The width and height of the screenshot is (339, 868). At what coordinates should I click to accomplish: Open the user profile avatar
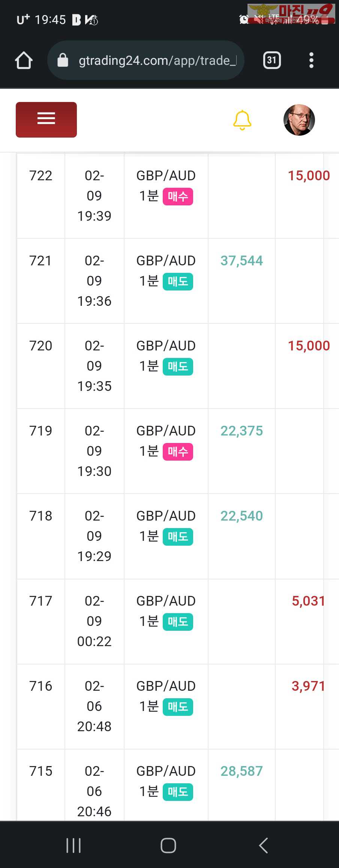click(x=299, y=120)
